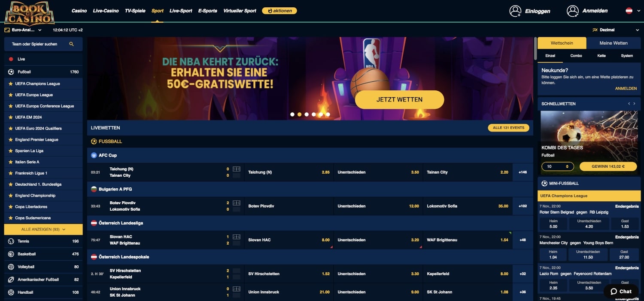Open the E-Sports menu
644x301 pixels.
click(207, 11)
